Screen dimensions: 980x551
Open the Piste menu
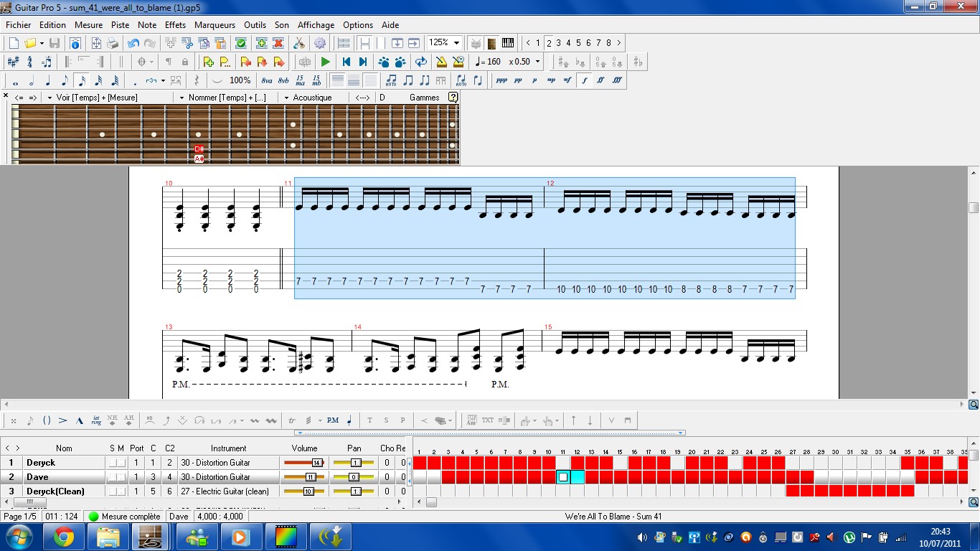click(120, 24)
